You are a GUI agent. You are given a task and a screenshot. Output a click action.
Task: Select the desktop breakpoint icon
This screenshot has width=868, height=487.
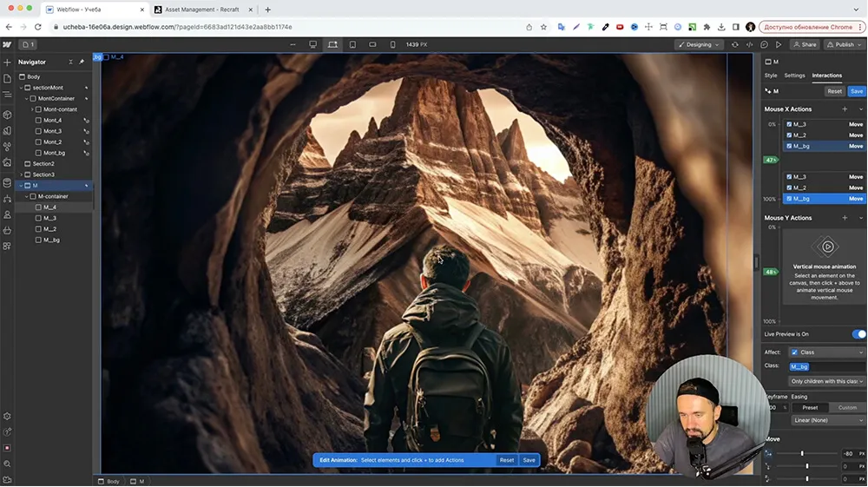312,44
